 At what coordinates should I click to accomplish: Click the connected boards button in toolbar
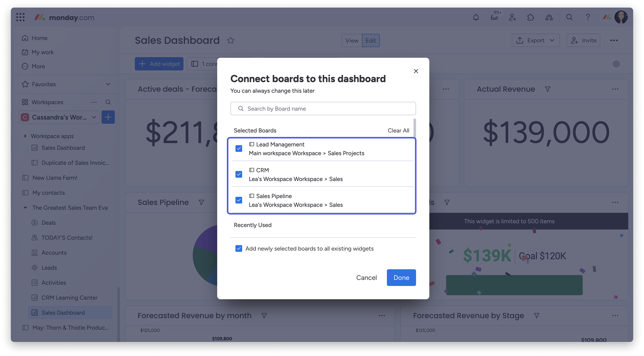coord(202,64)
